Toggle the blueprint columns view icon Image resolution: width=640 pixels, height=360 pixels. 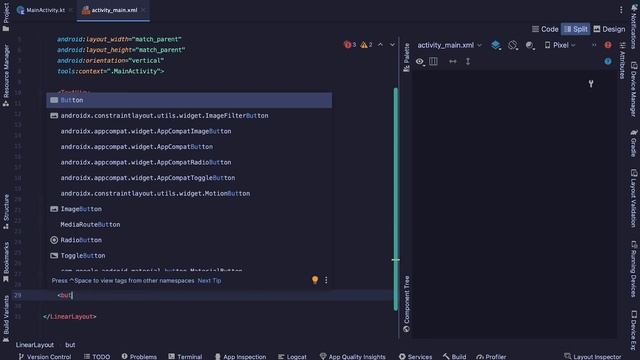(x=433, y=61)
